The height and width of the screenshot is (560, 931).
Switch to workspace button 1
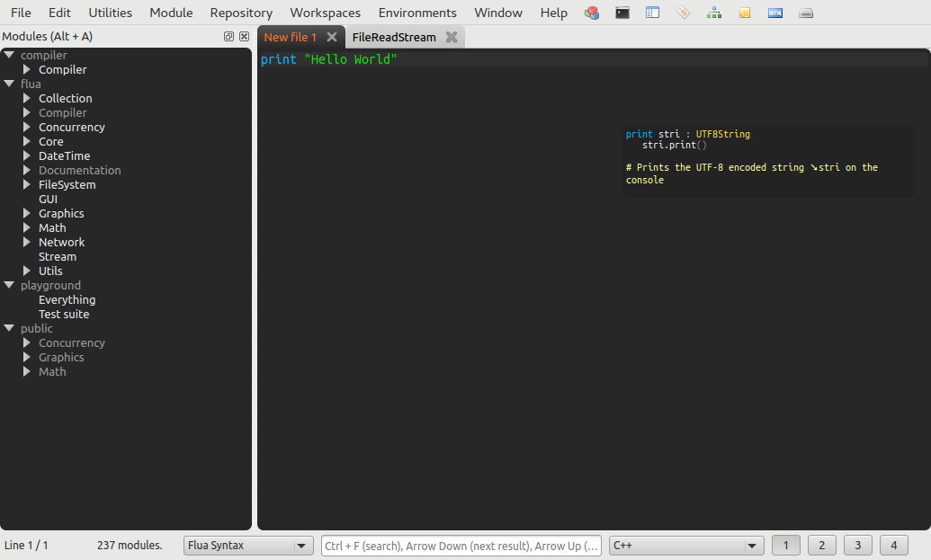coord(785,546)
